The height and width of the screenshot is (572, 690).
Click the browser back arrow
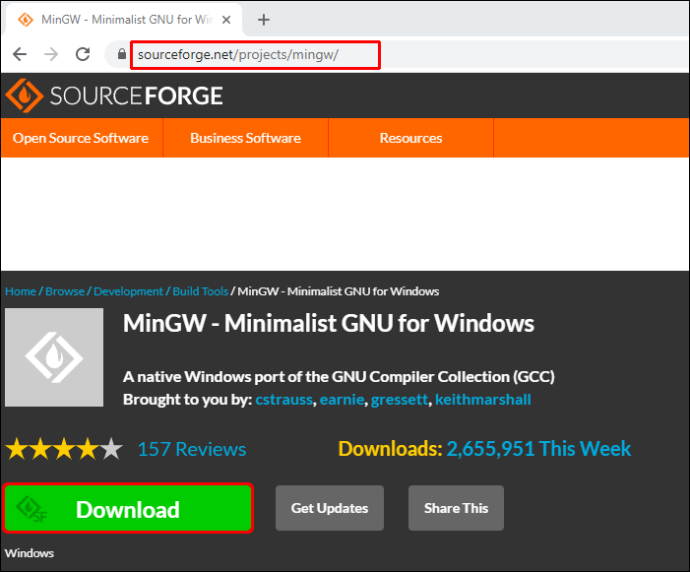pos(20,54)
